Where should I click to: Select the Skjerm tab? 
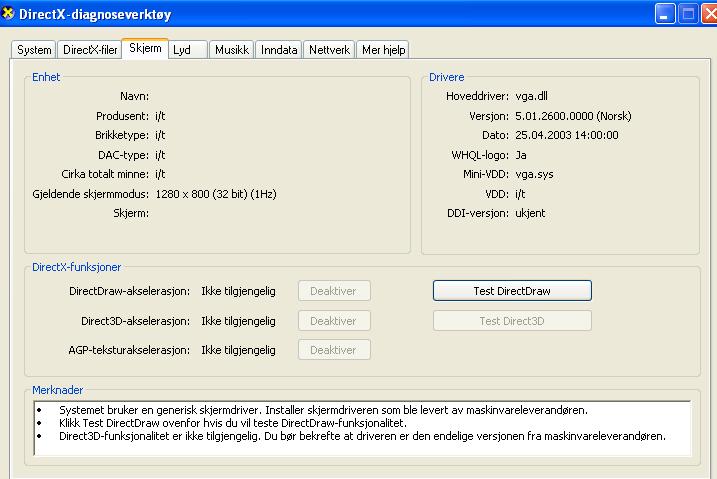point(145,48)
